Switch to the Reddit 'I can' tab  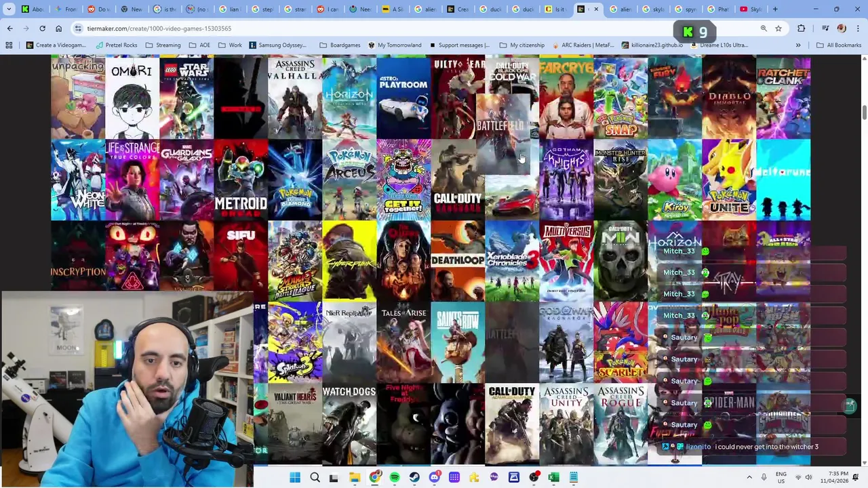click(327, 9)
